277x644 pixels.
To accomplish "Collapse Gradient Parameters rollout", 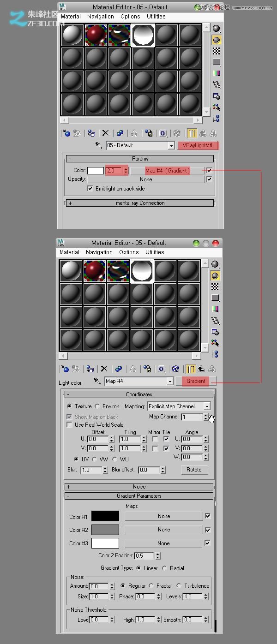I will pos(138,496).
